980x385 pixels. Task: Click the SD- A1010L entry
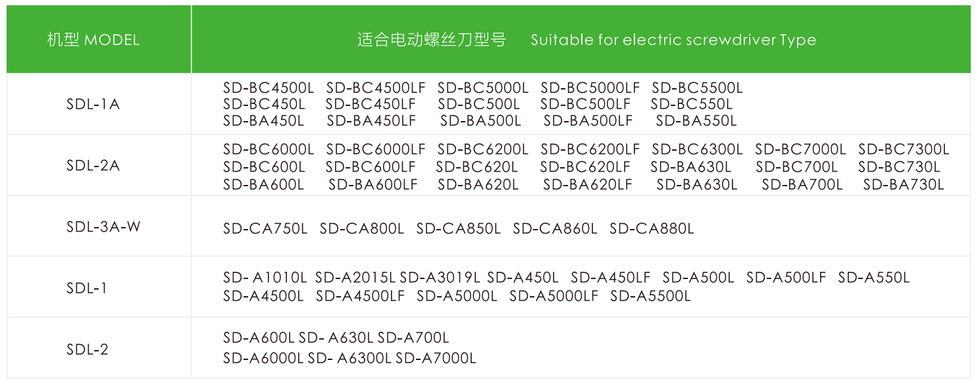pyautogui.click(x=265, y=278)
